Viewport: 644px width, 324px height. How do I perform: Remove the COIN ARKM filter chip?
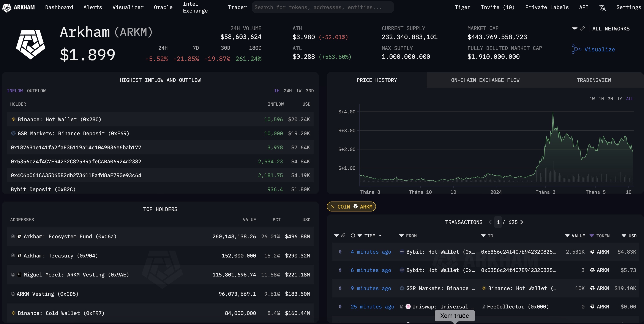[x=333, y=207]
